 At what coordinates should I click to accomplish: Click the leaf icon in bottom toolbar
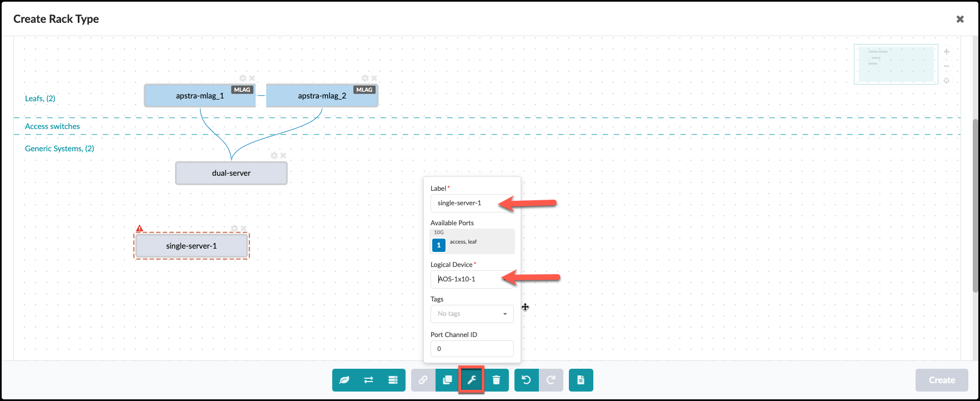(344, 380)
